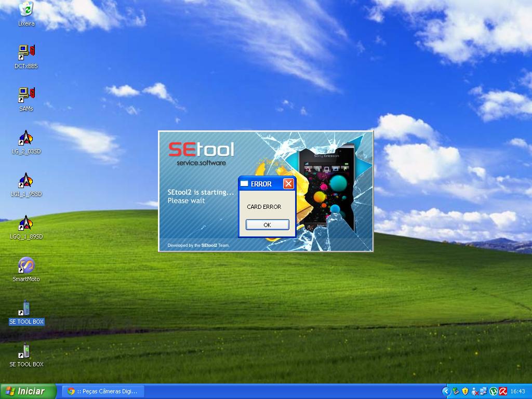Open the network connections tray icon

click(x=484, y=392)
